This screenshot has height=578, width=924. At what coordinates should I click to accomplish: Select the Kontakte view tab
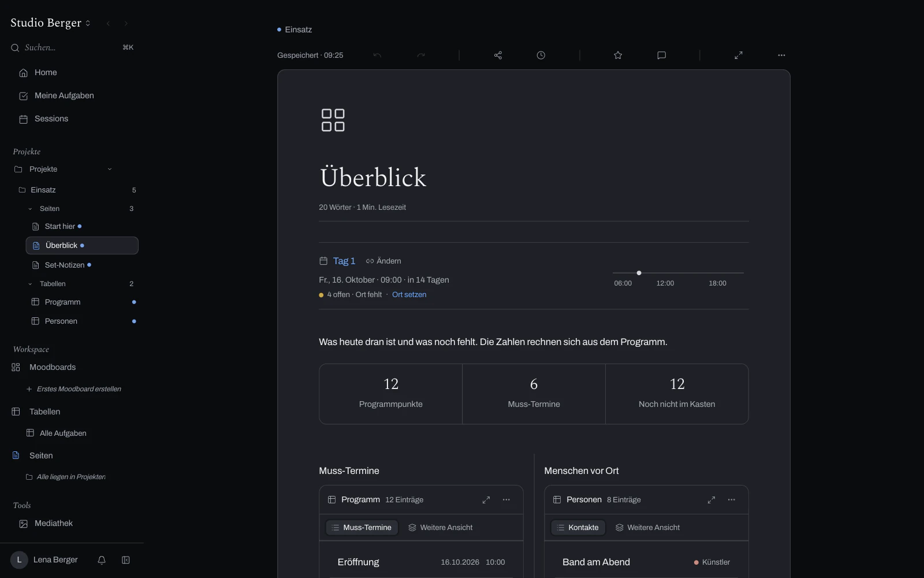coord(578,527)
